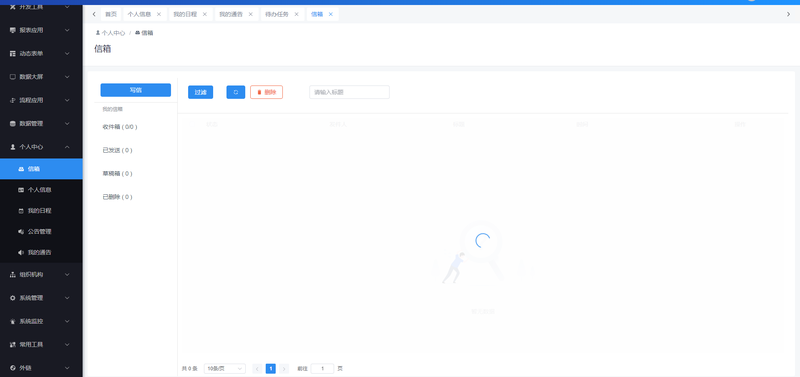
Task: Open the 草稿箱 drafts folder
Action: pos(117,173)
